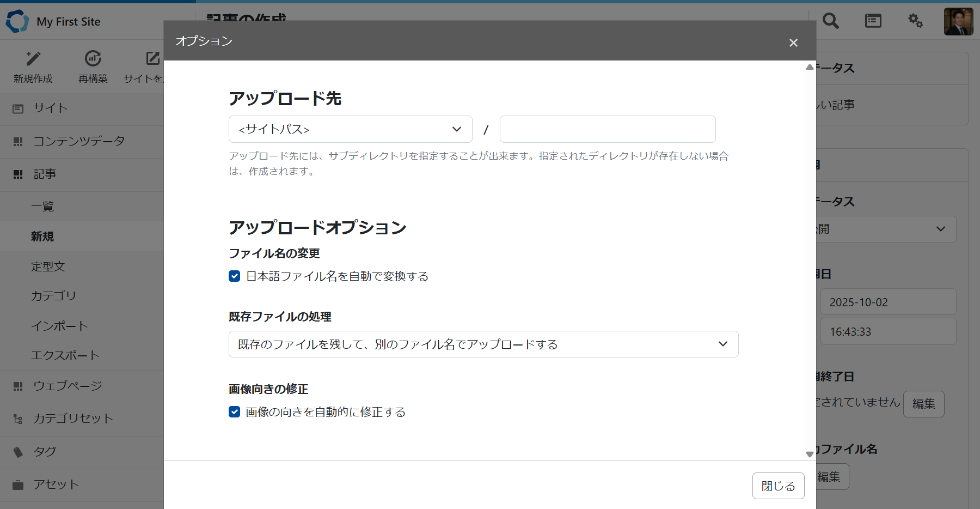Open the settings gears icon
This screenshot has width=980, height=509.
coord(915,21)
